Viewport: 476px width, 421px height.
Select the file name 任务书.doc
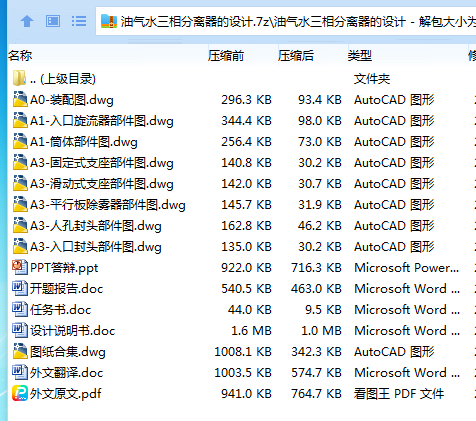(x=61, y=310)
